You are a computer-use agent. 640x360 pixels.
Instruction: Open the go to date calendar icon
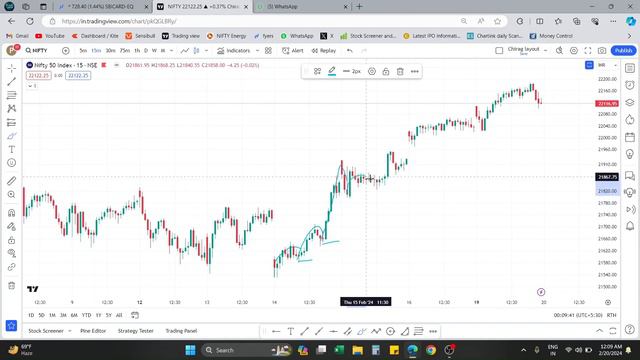tap(135, 315)
